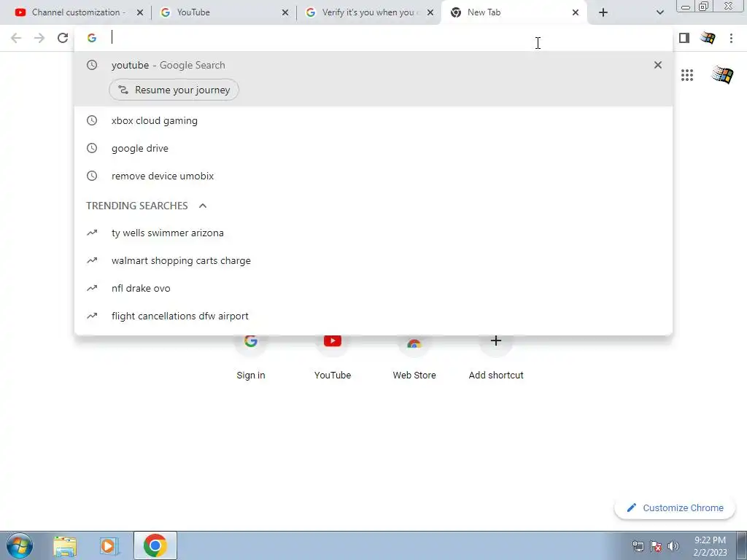Click trending icon beside flight cancellations

pos(92,316)
